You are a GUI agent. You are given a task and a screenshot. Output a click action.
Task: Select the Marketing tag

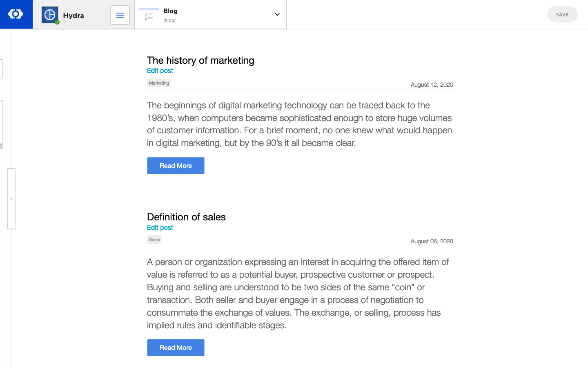(x=159, y=83)
